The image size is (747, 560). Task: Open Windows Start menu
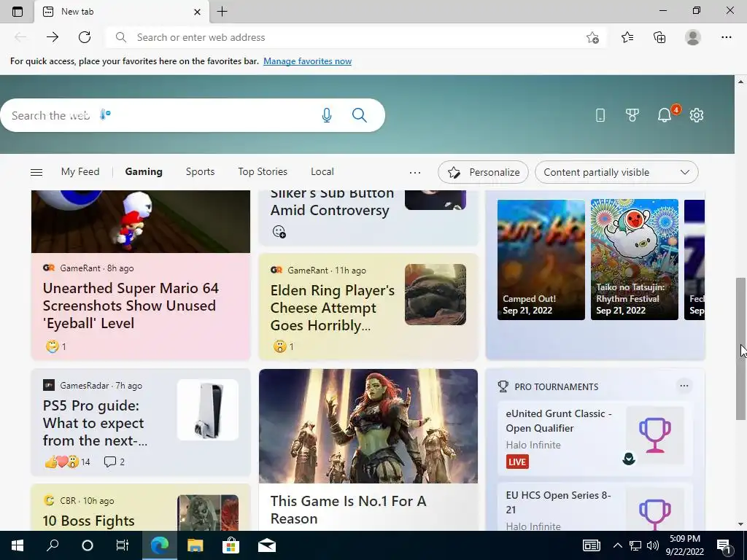[x=18, y=545]
